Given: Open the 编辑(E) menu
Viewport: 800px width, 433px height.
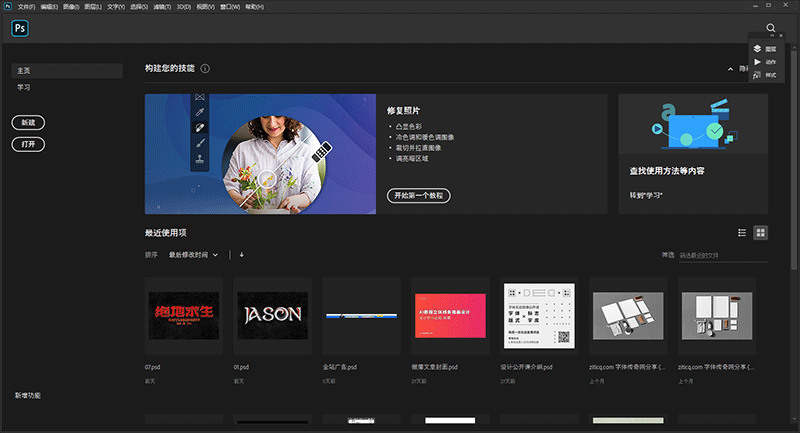Looking at the screenshot, I should click(49, 7).
